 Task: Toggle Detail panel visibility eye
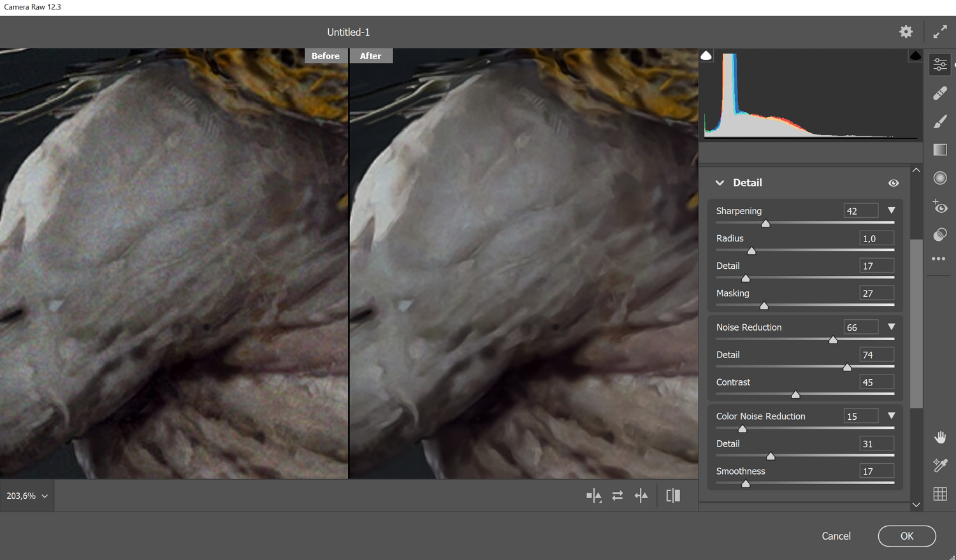894,183
